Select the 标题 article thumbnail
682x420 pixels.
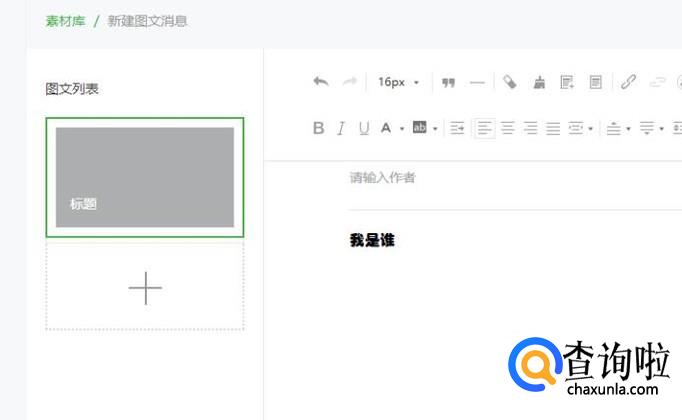[145, 177]
